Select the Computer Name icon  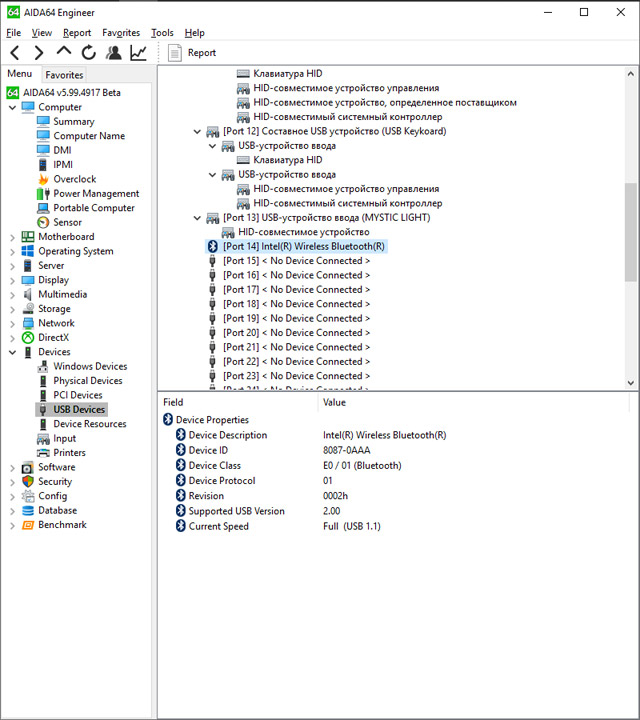click(x=43, y=135)
